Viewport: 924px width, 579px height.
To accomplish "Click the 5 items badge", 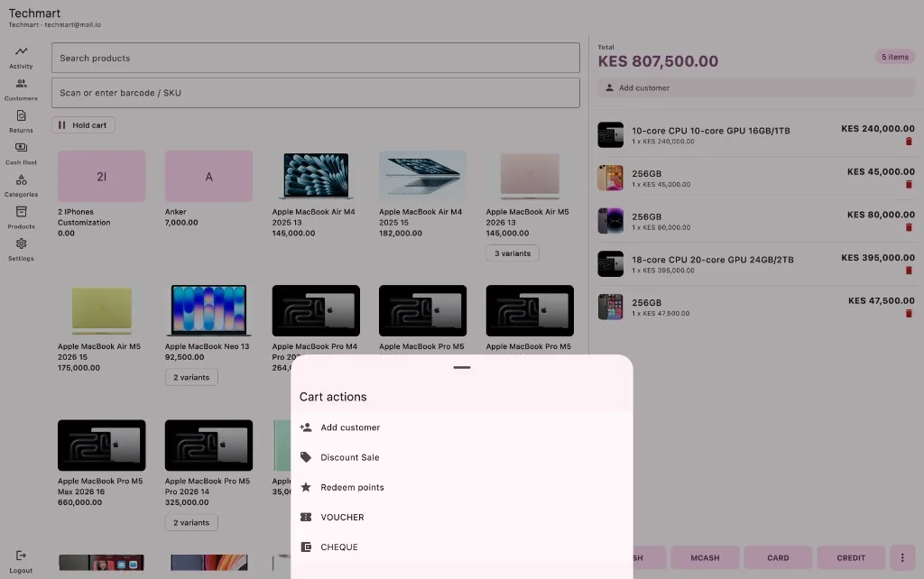I will pyautogui.click(x=894, y=57).
